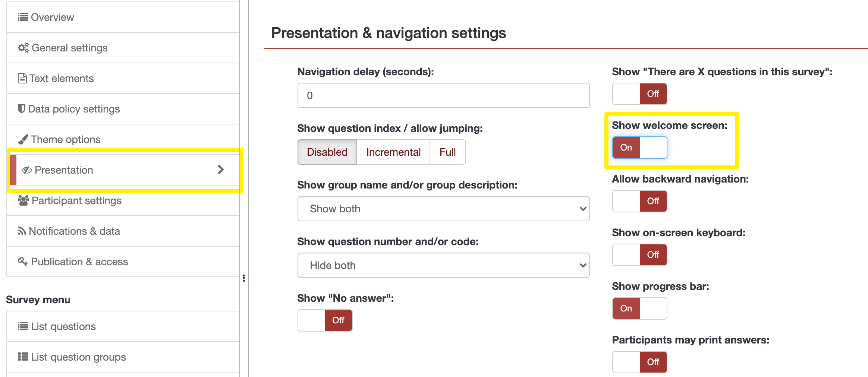This screenshot has width=868, height=377.
Task: Enable Allow backward navigation switch
Action: (639, 201)
